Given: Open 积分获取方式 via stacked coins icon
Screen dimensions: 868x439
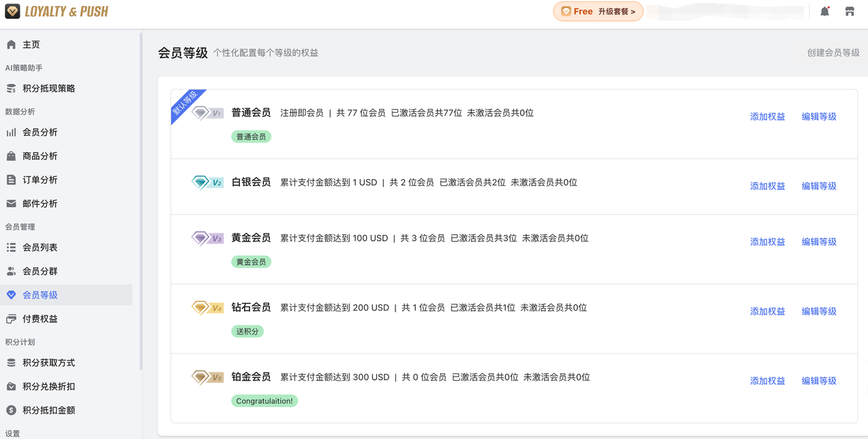Looking at the screenshot, I should click(x=12, y=362).
